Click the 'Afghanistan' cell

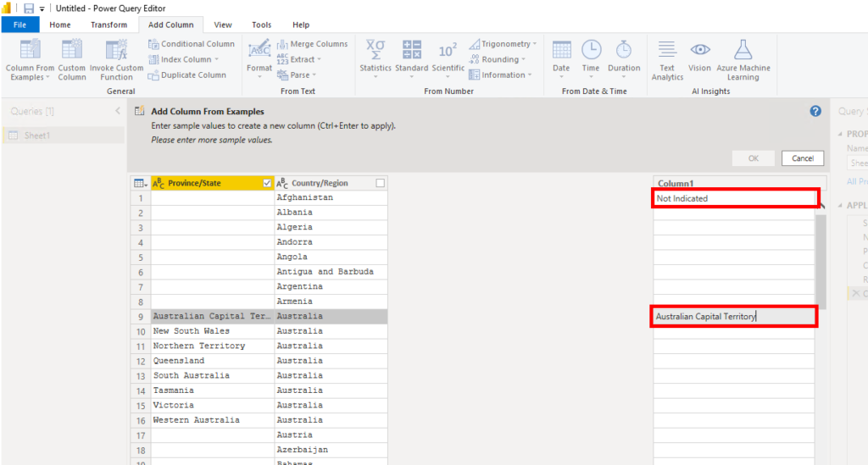tap(331, 197)
